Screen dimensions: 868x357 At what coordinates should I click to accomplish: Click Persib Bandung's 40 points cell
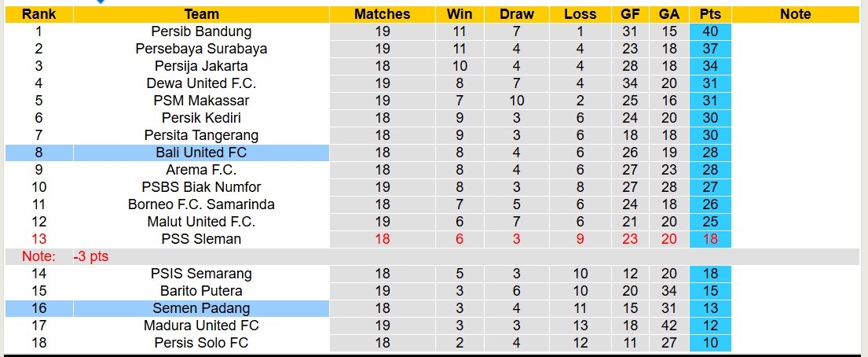(710, 31)
